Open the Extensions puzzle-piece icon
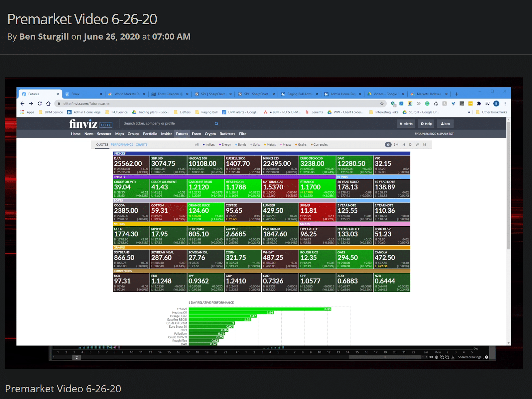Image resolution: width=532 pixels, height=399 pixels. point(479,103)
